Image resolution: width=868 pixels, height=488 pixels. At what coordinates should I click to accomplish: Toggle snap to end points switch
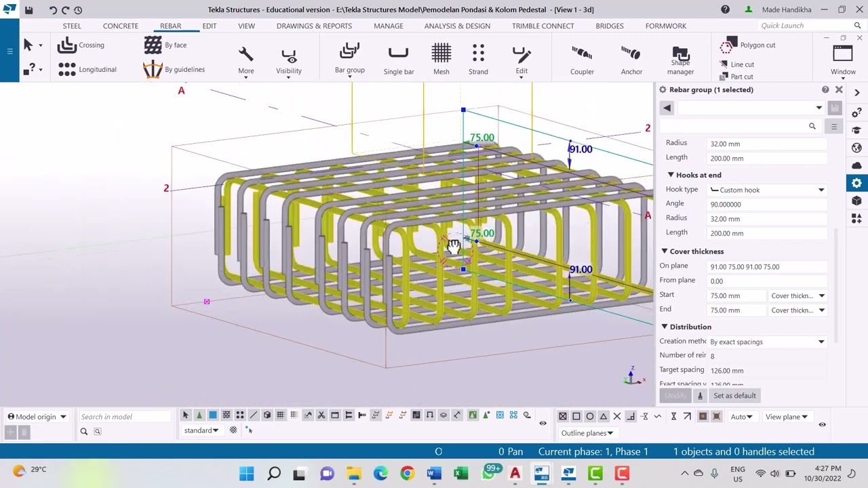point(576,416)
